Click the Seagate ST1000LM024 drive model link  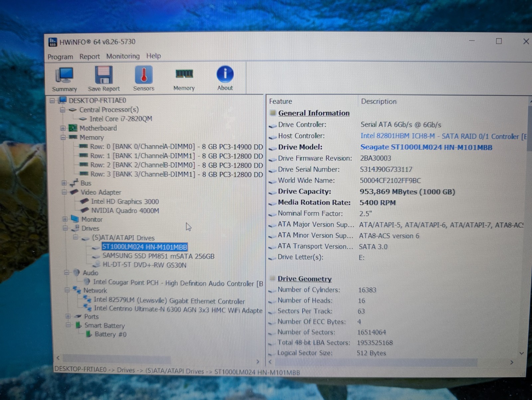[426, 147]
